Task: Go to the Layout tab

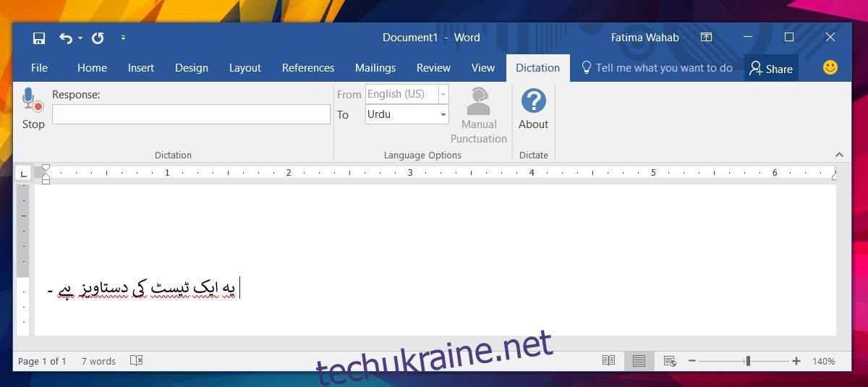Action: point(245,68)
